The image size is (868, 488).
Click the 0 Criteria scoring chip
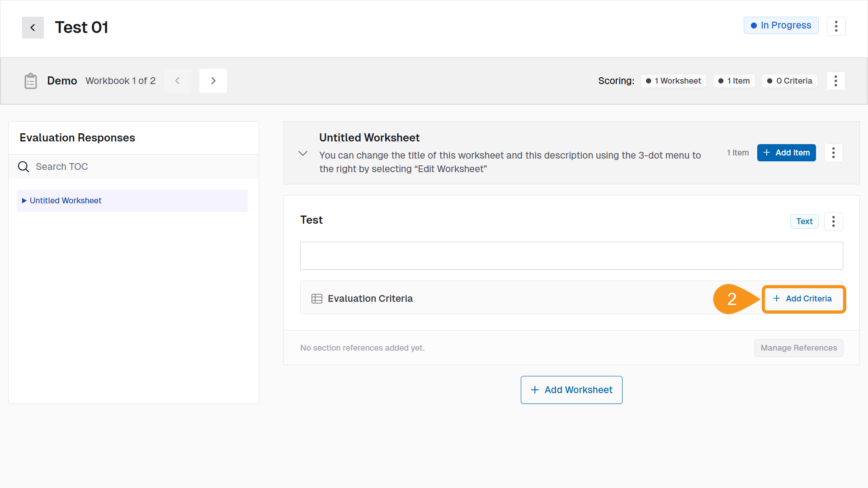click(789, 81)
